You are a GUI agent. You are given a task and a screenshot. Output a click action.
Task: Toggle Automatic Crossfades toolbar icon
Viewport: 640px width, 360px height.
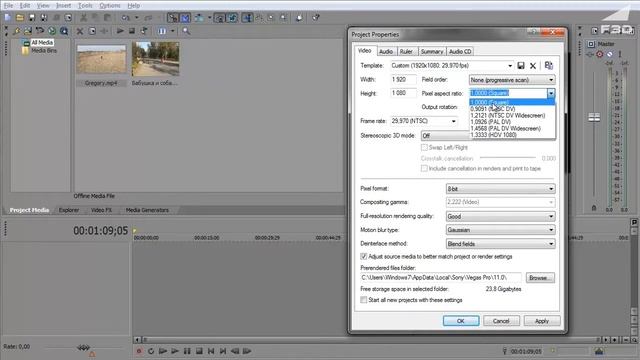(x=185, y=18)
